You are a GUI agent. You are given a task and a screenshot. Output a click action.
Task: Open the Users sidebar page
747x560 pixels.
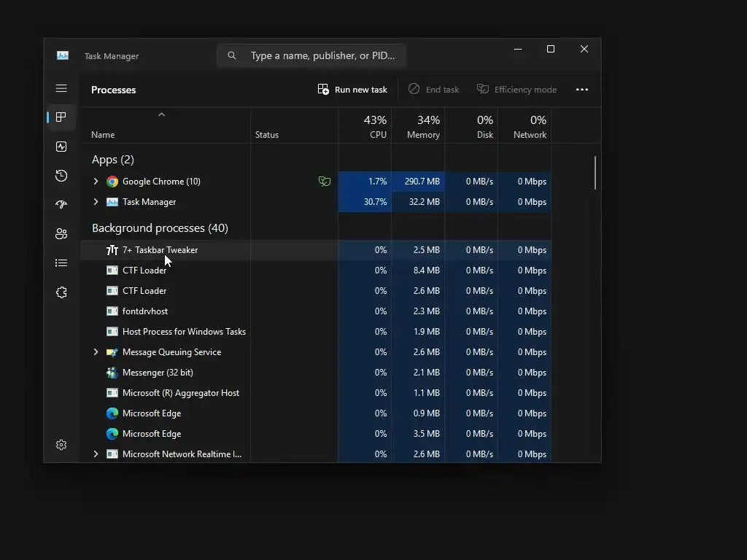click(x=61, y=234)
